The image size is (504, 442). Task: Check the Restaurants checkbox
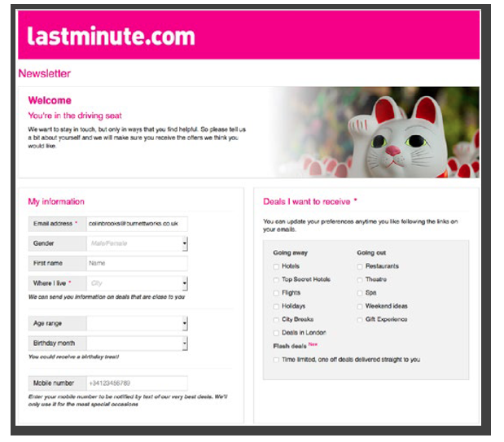pos(360,266)
